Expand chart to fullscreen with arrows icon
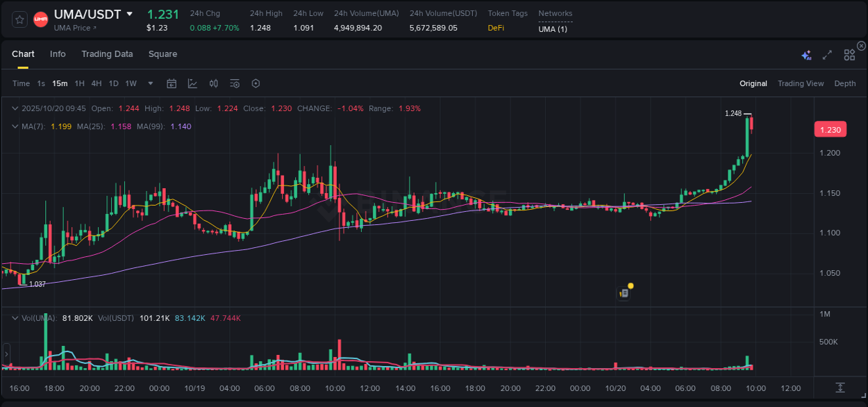This screenshot has height=407, width=868. click(x=826, y=54)
